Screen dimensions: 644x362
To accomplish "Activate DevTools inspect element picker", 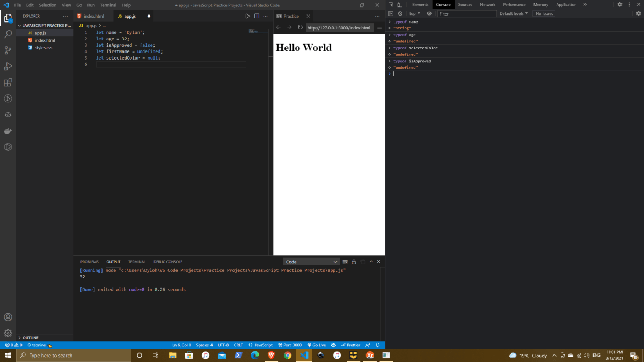I will pos(391,4).
